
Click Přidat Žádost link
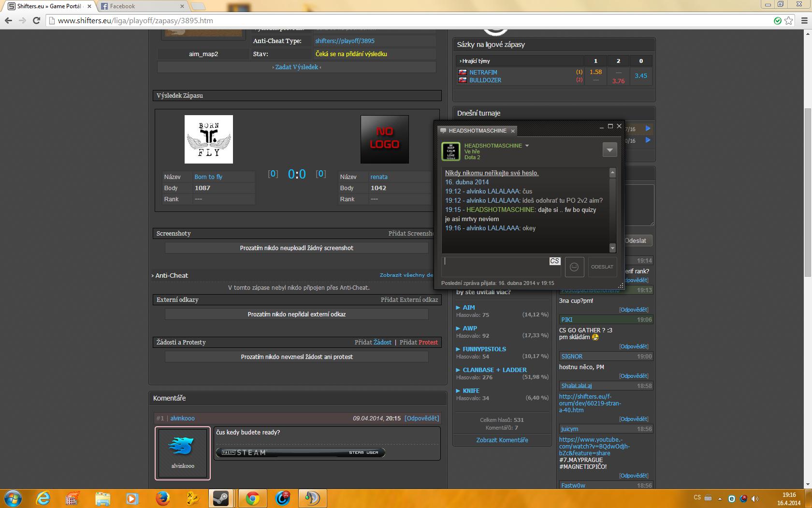[373, 343]
